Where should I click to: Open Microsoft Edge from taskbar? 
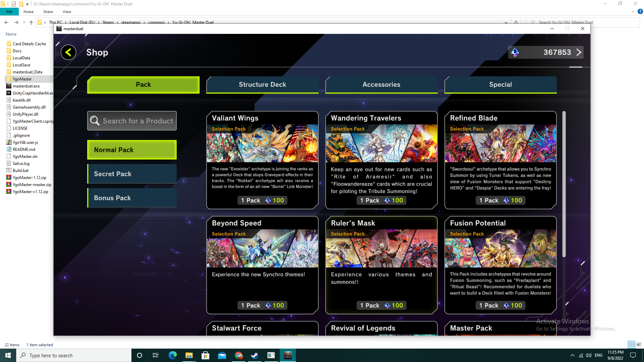pyautogui.click(x=172, y=355)
